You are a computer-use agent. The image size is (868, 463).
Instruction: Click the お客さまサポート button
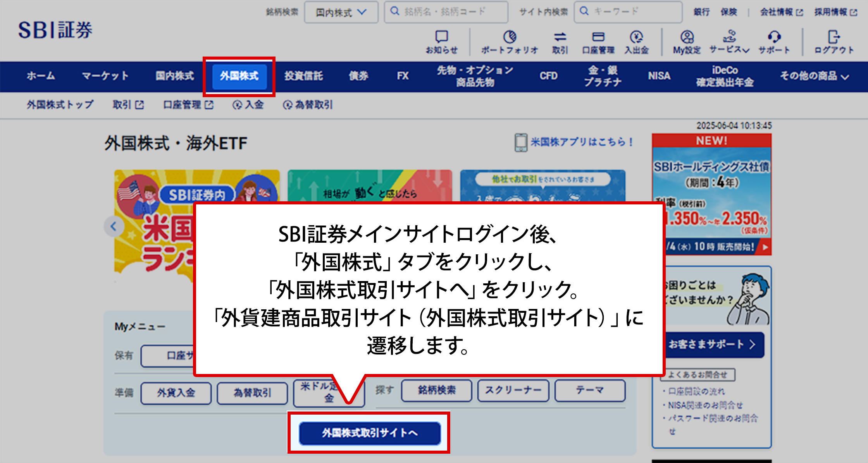(x=714, y=345)
